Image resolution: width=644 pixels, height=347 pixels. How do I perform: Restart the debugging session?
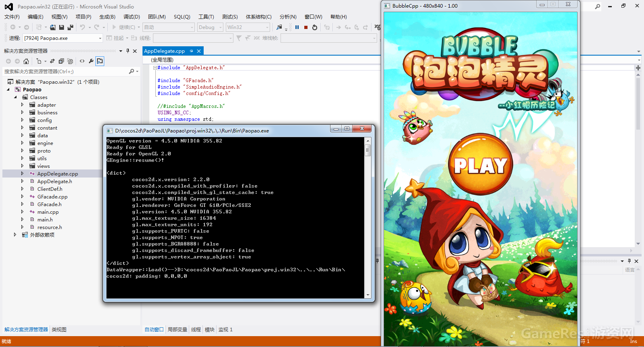point(315,27)
